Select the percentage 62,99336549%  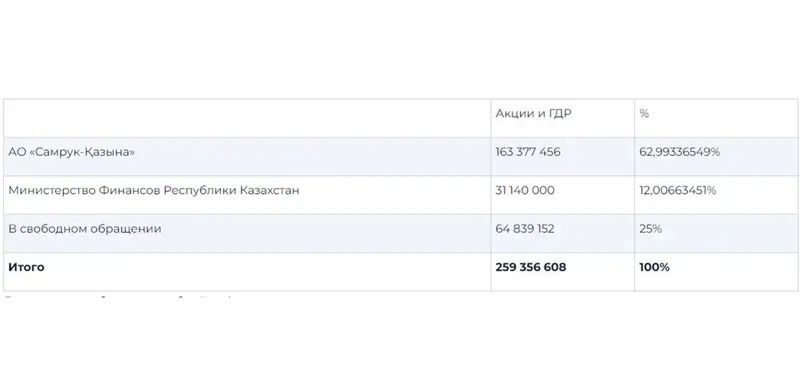[x=680, y=152]
